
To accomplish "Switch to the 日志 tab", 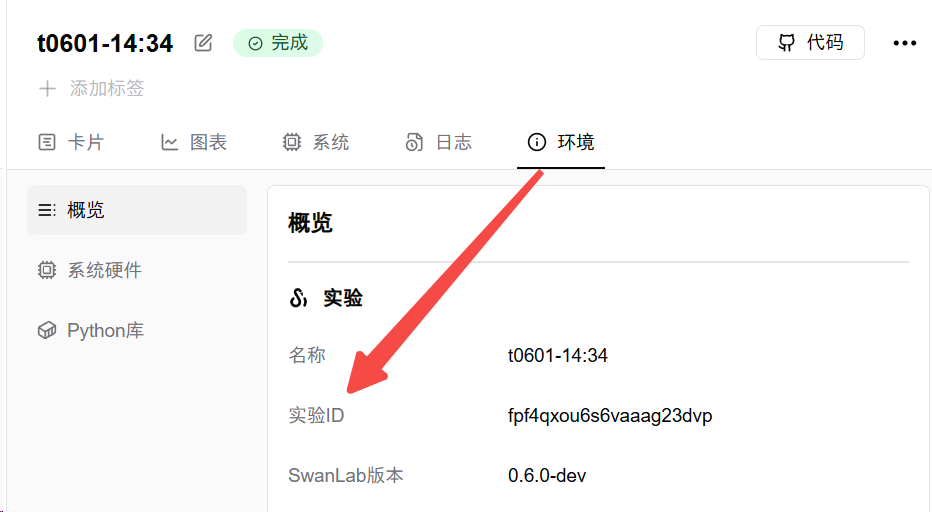I will 453,142.
